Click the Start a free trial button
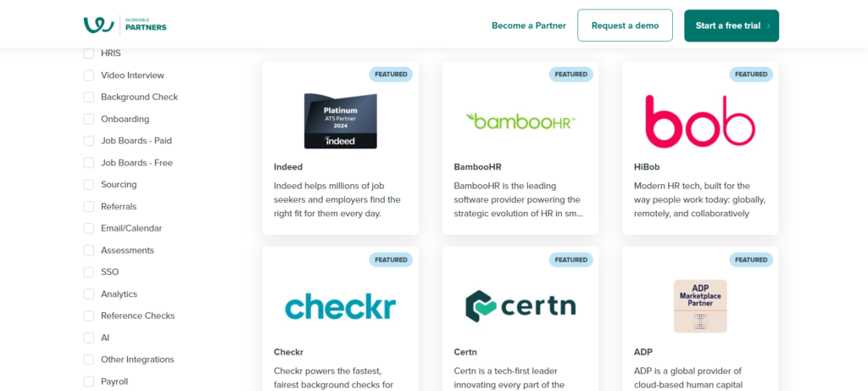The image size is (868, 391). point(732,25)
